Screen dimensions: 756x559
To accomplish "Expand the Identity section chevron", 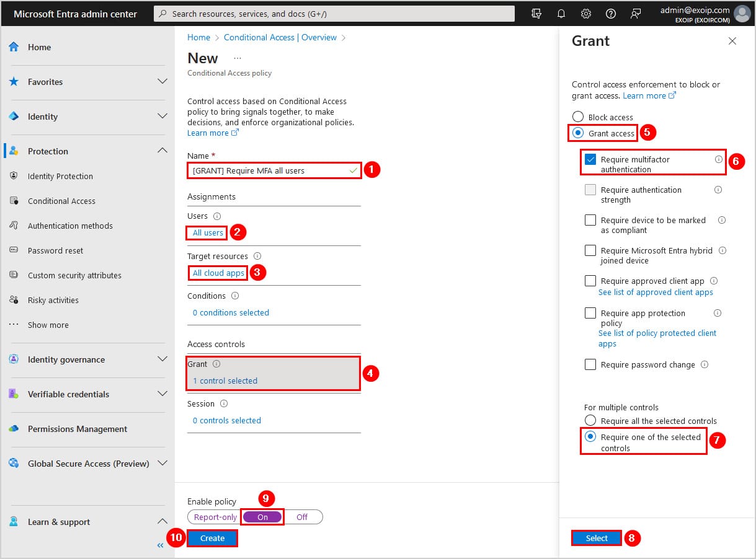I will [x=162, y=117].
